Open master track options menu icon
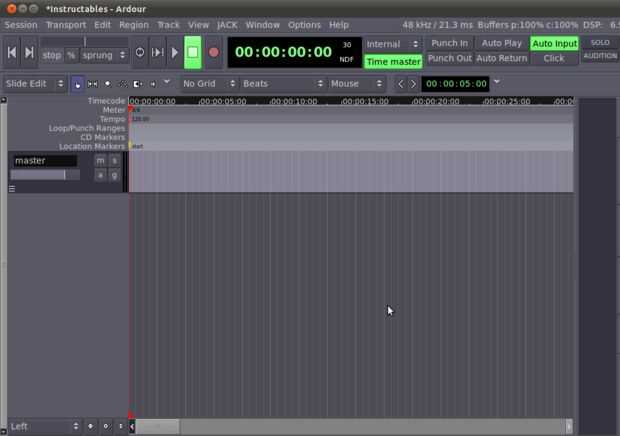Viewport: 620px width, 436px height. [12, 189]
